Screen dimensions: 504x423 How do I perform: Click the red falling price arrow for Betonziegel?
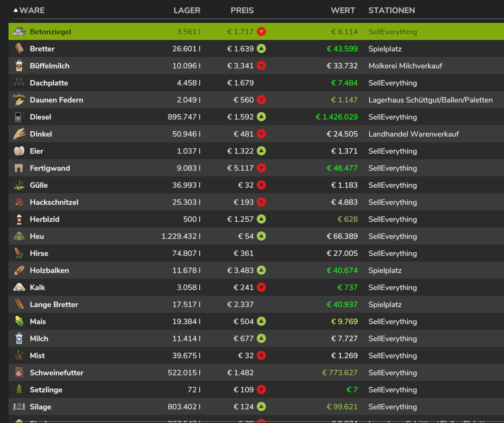click(x=261, y=32)
